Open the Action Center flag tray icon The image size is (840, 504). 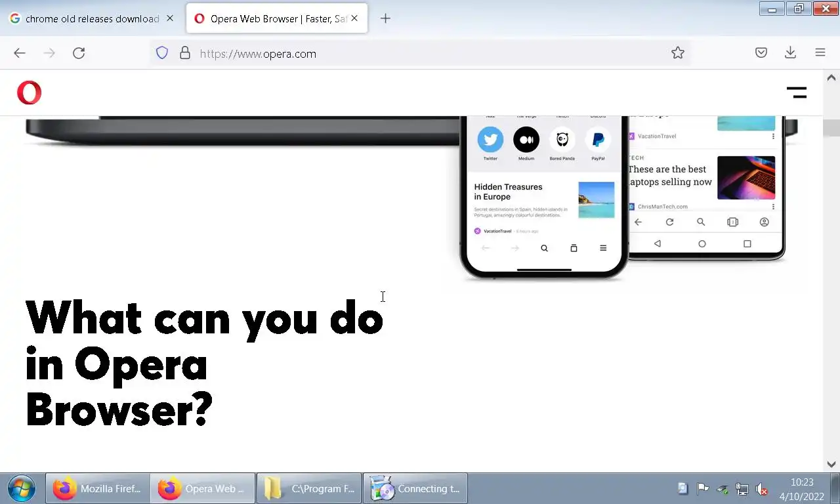click(703, 488)
